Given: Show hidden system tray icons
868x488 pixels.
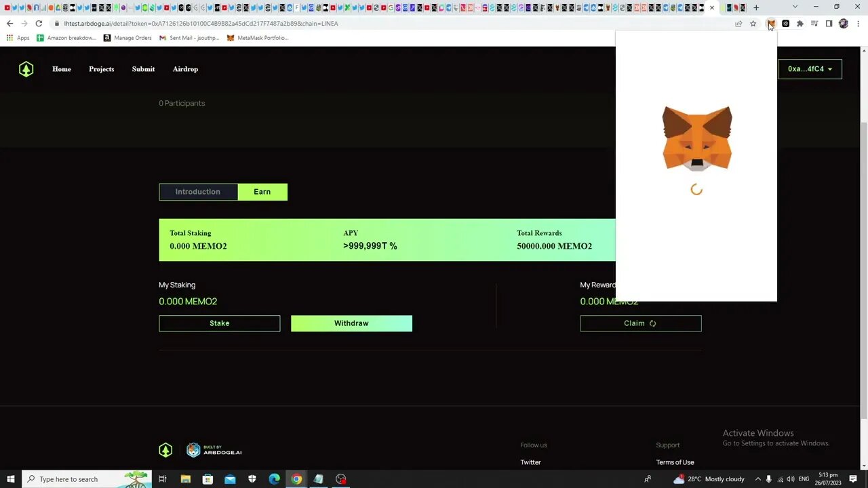Looking at the screenshot, I should (758, 479).
